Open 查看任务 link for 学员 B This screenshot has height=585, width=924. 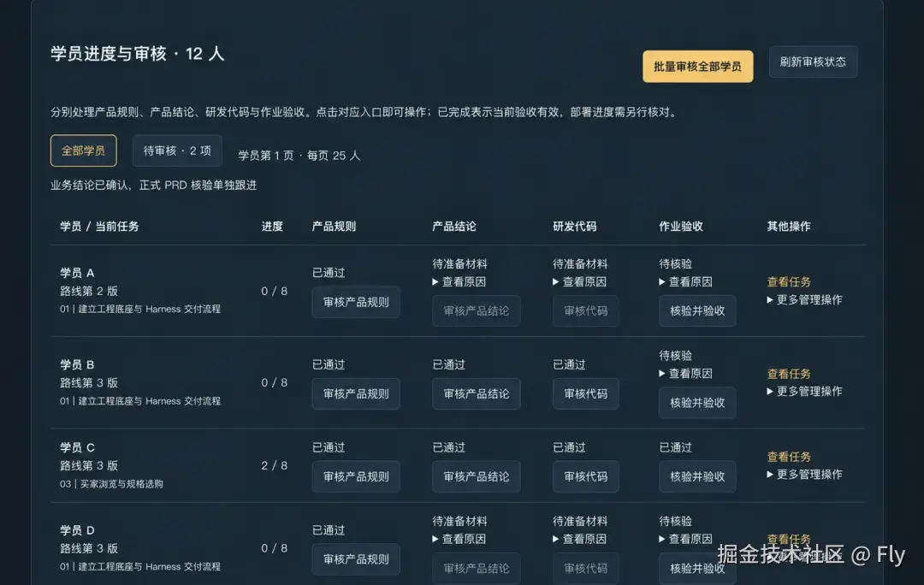[789, 374]
